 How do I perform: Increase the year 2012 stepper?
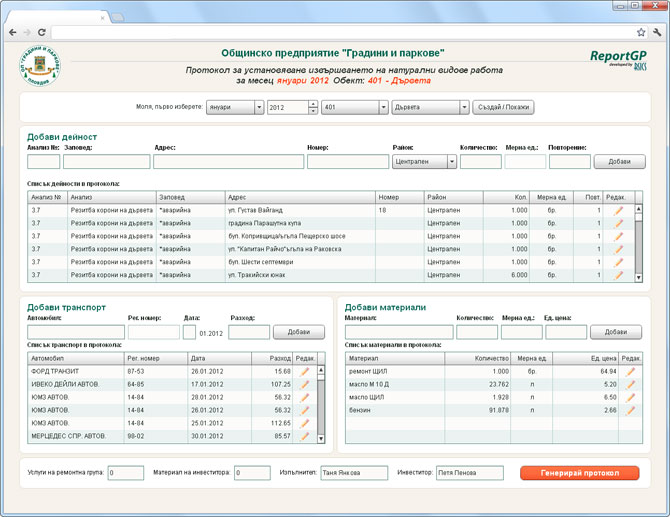(x=313, y=104)
